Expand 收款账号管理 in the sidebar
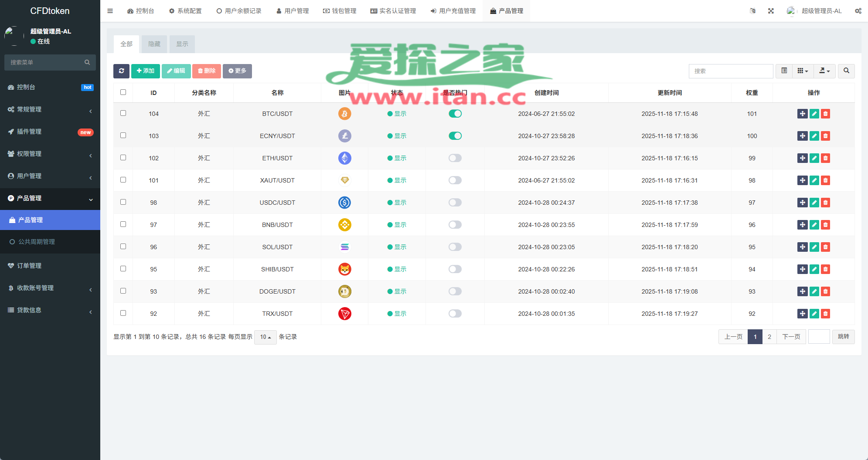 point(50,288)
